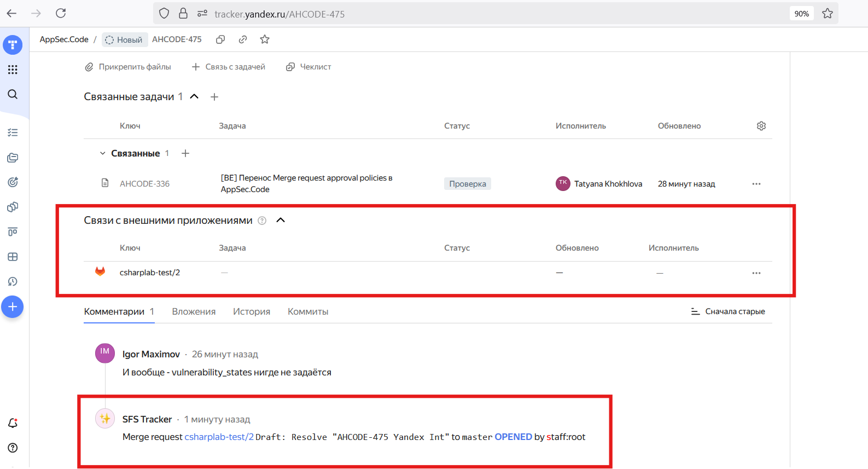The height and width of the screenshot is (469, 868).
Task: Click the browser forward arrow
Action: point(36,13)
